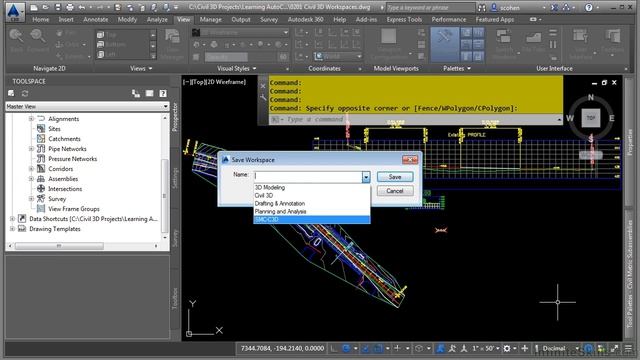Select Drafting & Annotation in the workspace list
The width and height of the screenshot is (640, 360).
(312, 203)
